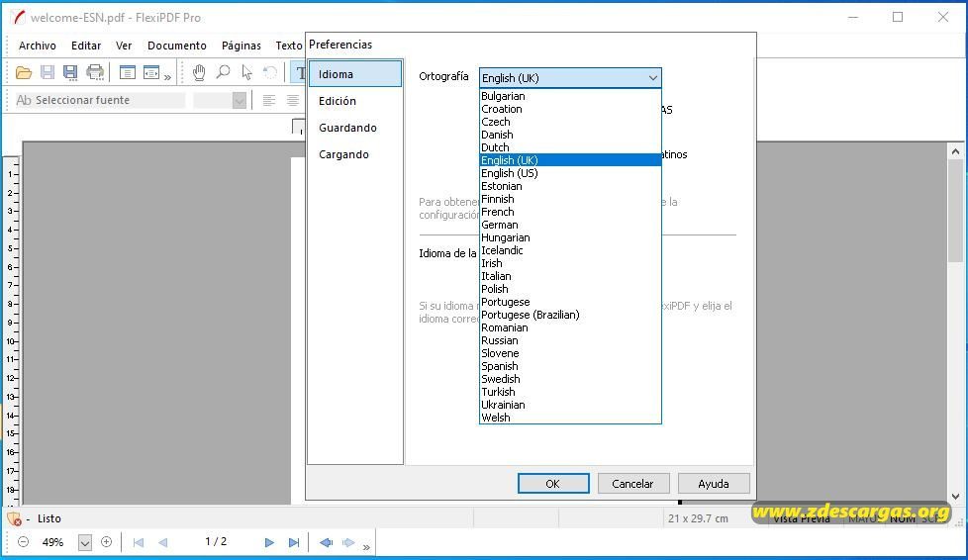Click the 1 / 2 page number field

pos(216,541)
